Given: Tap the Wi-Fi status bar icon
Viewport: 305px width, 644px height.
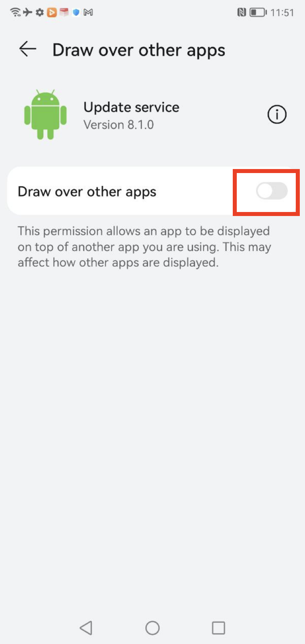Looking at the screenshot, I should (15, 12).
